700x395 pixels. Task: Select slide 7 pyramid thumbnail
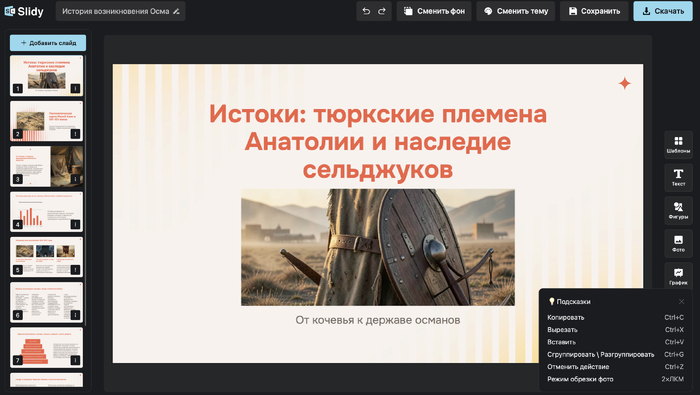click(x=46, y=348)
